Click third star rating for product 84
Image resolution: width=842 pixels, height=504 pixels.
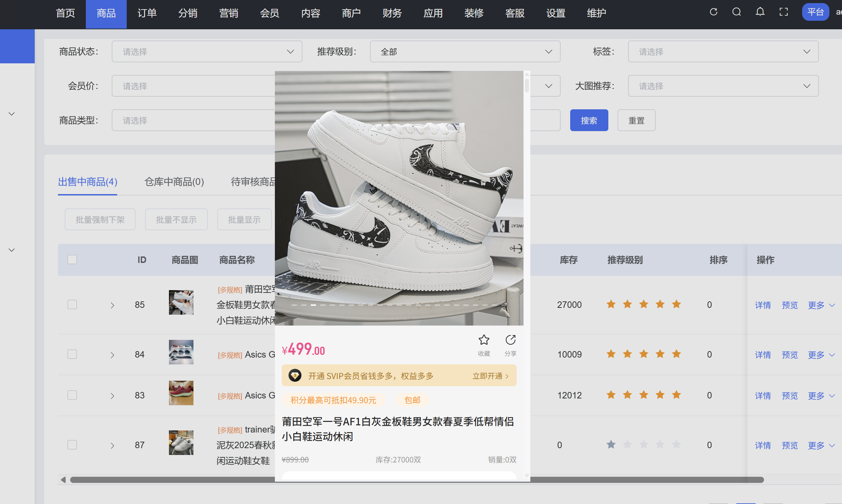click(x=644, y=354)
